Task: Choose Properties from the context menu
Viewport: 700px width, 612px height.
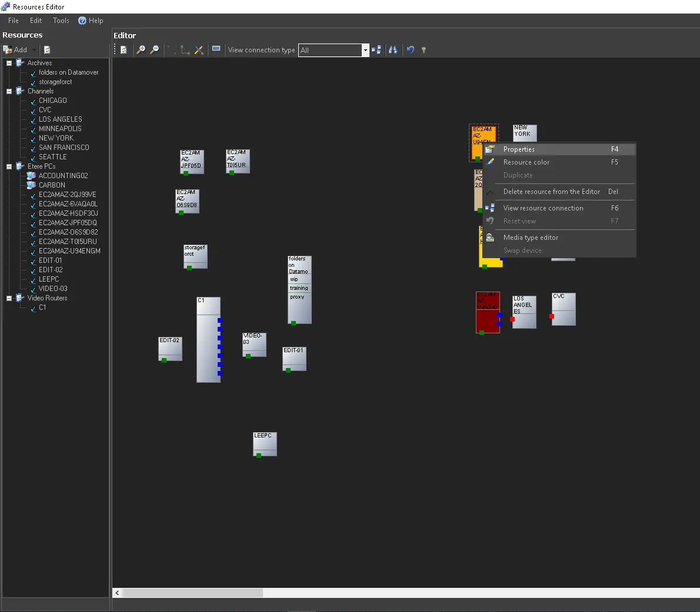Action: pos(519,149)
